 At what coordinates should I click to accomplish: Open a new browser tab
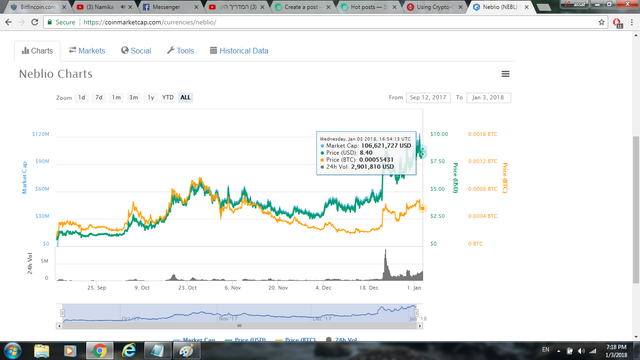543,7
